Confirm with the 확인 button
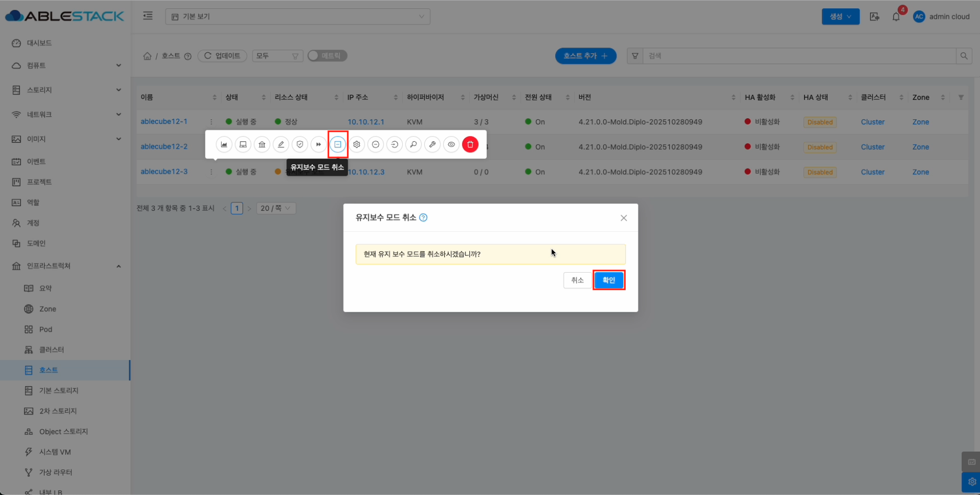This screenshot has width=980, height=495. (x=609, y=280)
